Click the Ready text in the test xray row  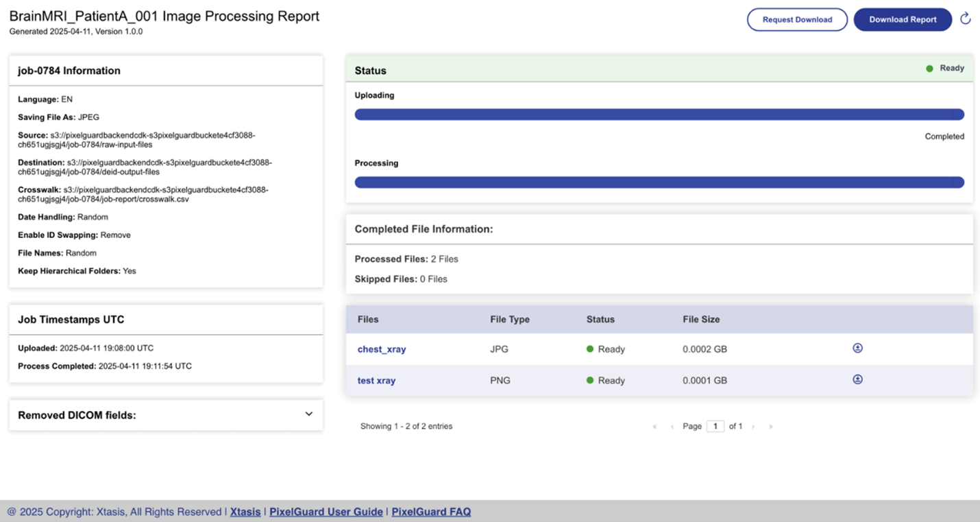(x=611, y=381)
